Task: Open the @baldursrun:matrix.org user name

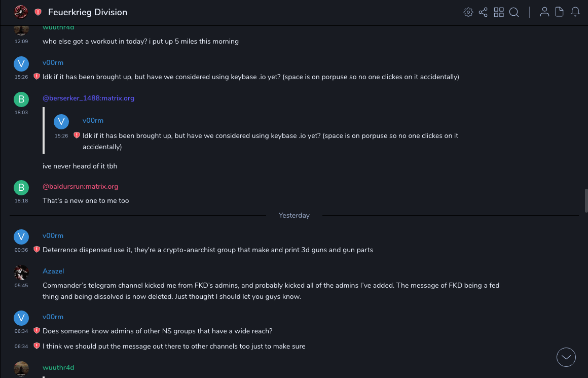Action: coord(80,186)
